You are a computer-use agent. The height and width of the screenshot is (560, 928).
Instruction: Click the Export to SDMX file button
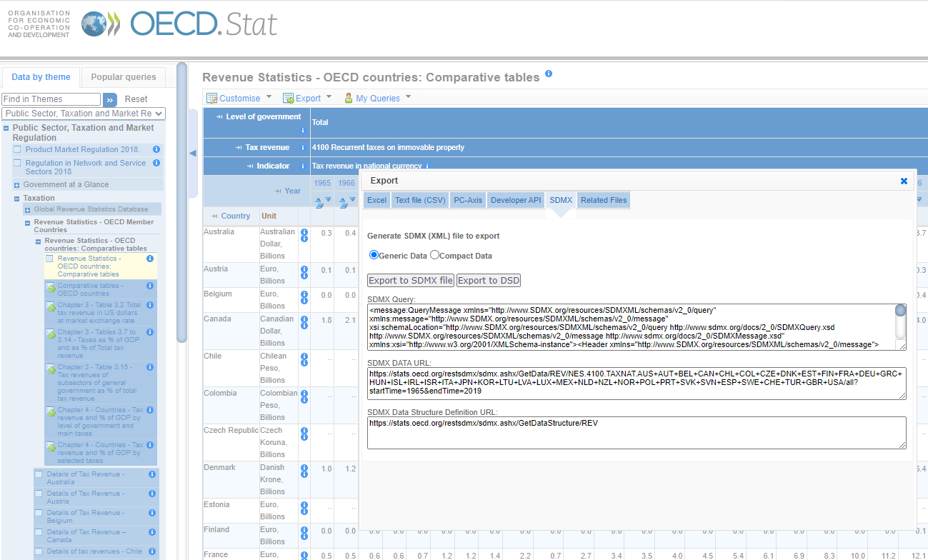point(411,280)
